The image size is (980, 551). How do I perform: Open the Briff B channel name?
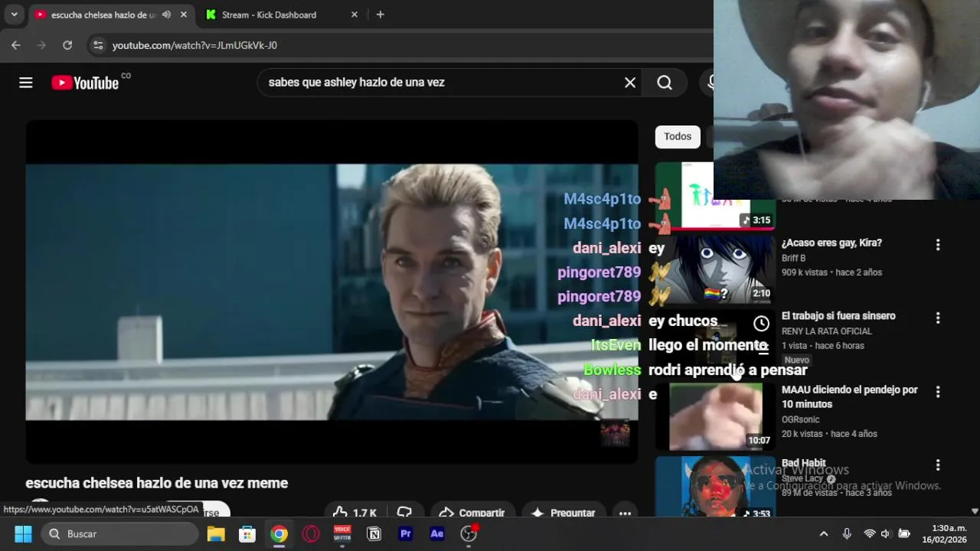click(793, 259)
